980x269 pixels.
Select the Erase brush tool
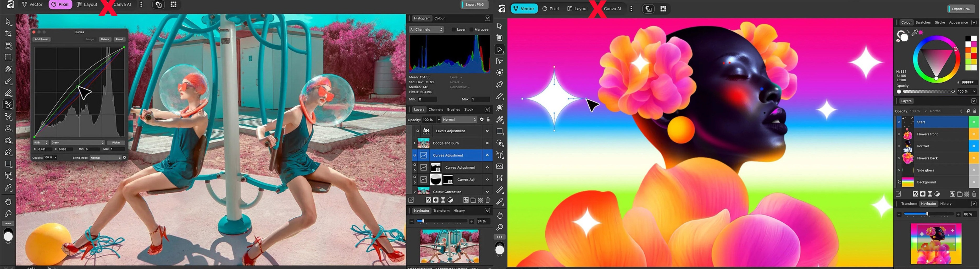(x=8, y=93)
